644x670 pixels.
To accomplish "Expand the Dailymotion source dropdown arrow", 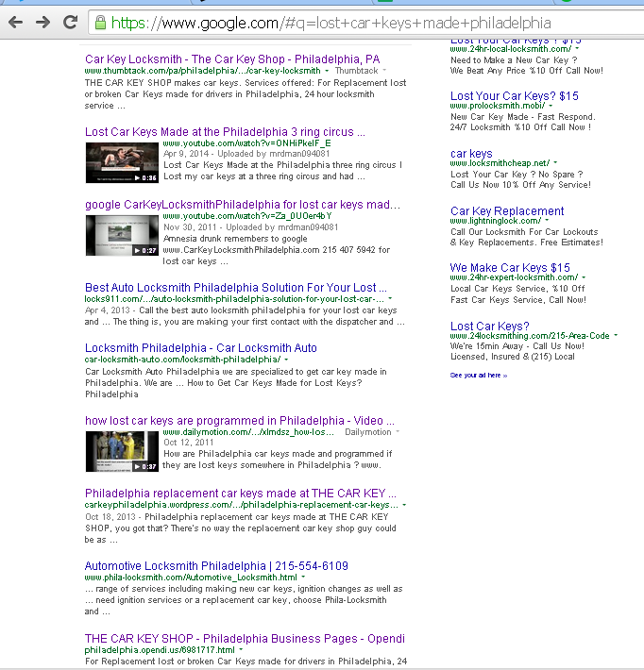I will pos(398,432).
